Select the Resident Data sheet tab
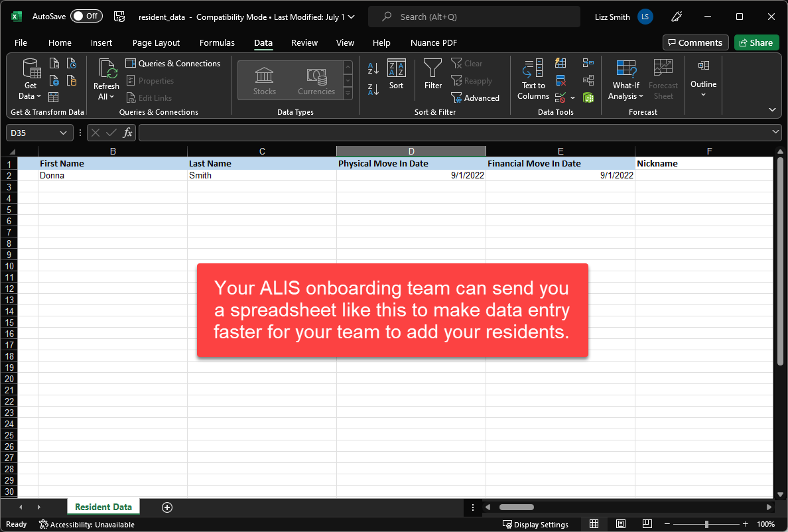This screenshot has height=532, width=788. click(103, 507)
